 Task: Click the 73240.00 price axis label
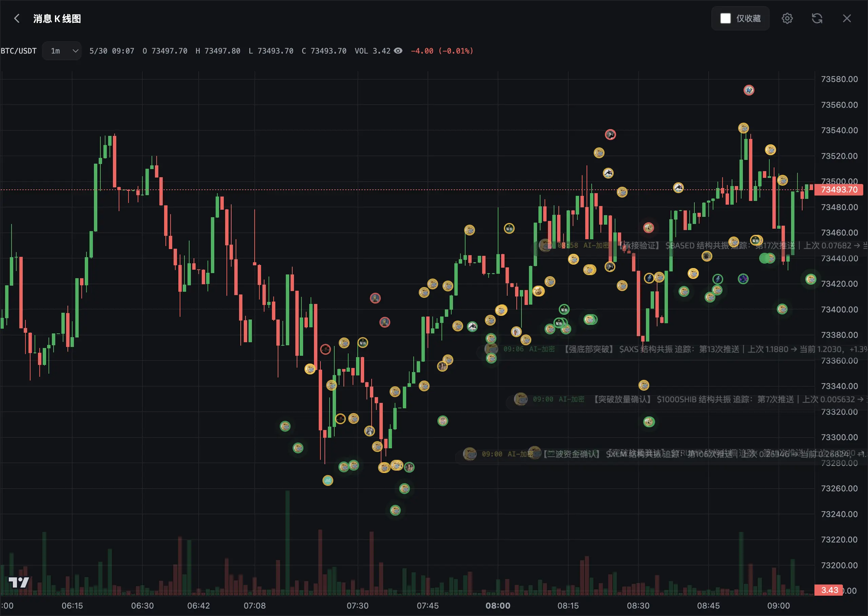pyautogui.click(x=839, y=514)
